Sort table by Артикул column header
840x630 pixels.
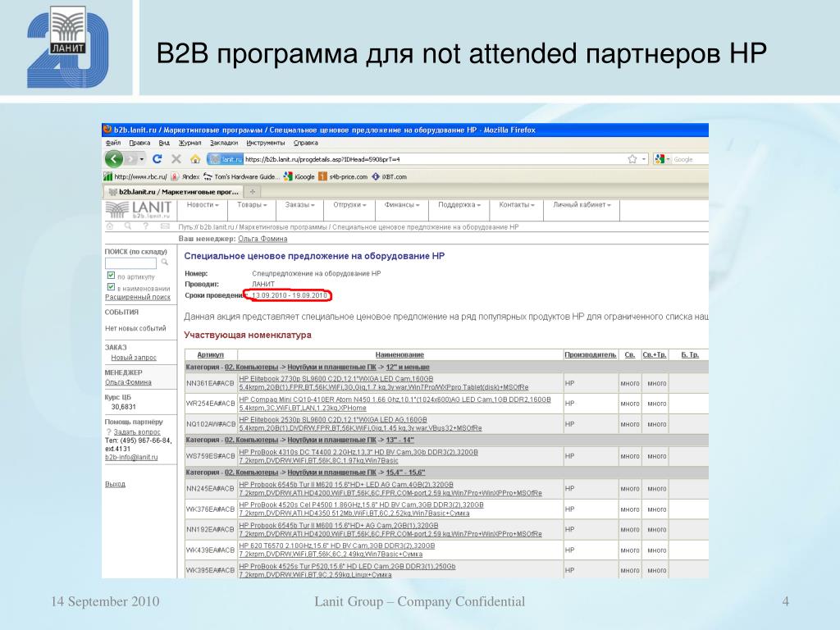point(211,354)
